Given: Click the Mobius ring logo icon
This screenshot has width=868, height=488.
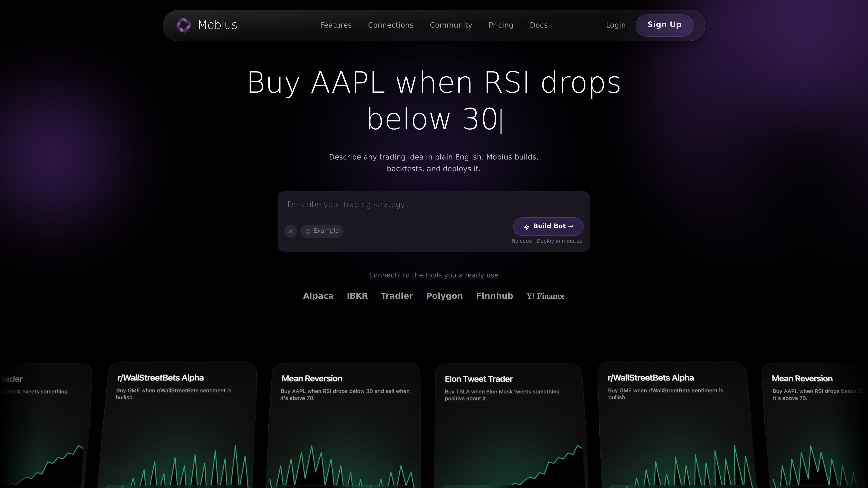Looking at the screenshot, I should point(184,25).
